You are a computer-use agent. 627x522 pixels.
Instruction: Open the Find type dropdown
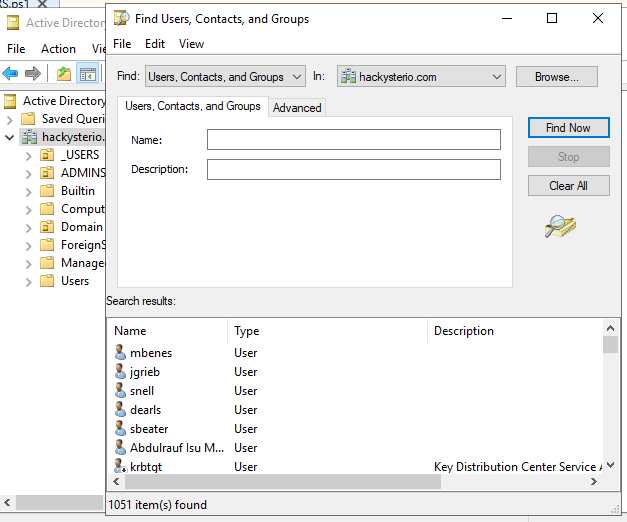tap(225, 76)
